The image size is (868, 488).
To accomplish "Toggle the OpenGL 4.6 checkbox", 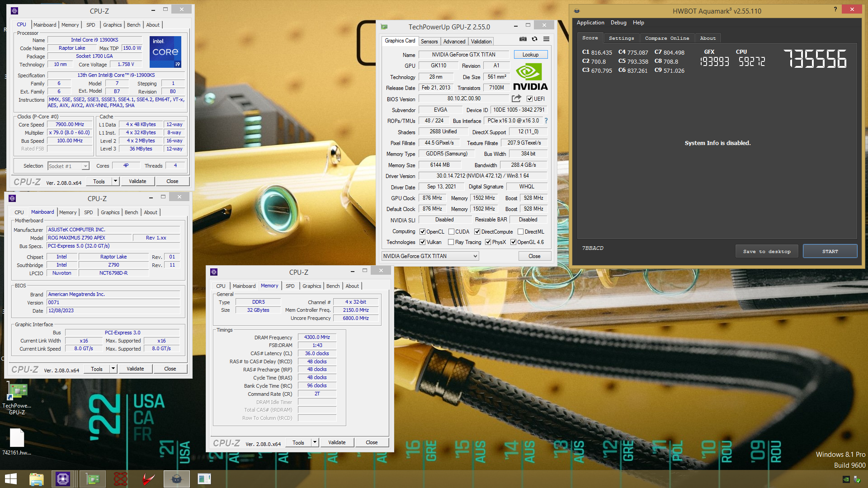I will point(513,242).
